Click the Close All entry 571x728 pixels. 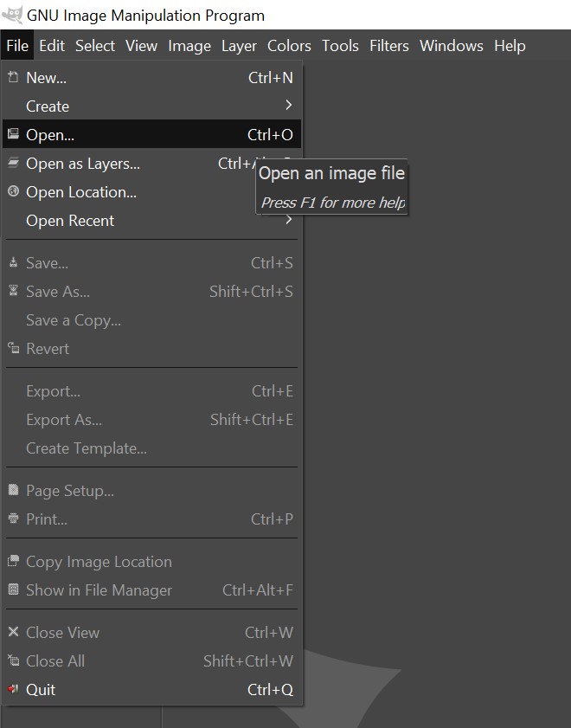151,660
